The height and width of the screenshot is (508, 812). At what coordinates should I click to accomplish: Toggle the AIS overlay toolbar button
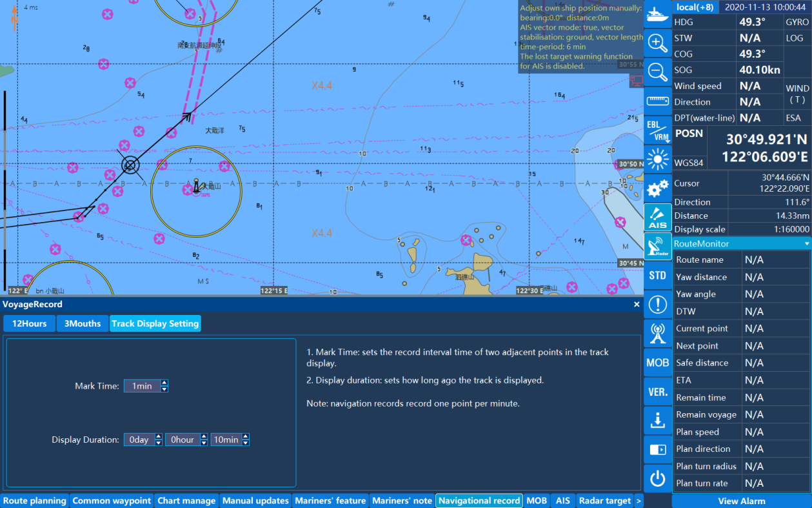click(x=657, y=217)
